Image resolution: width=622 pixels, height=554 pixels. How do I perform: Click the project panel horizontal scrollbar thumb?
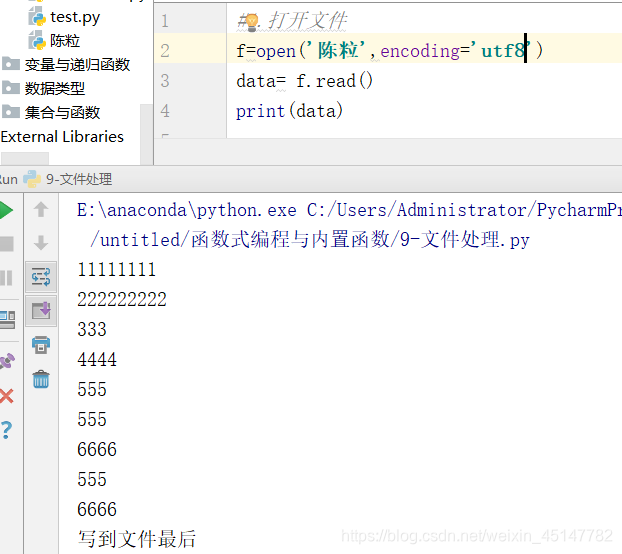[25, 158]
